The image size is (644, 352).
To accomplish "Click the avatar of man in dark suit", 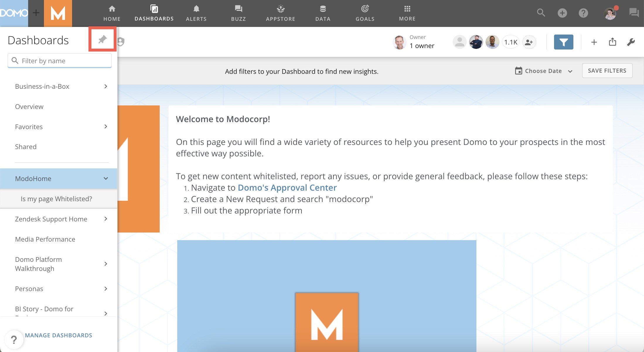I will [476, 42].
